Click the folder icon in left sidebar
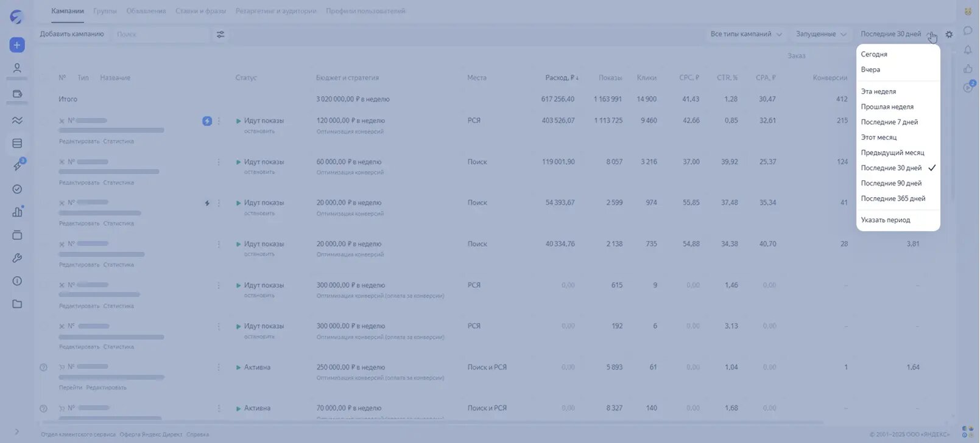Screen dimensions: 980x443 (17, 304)
